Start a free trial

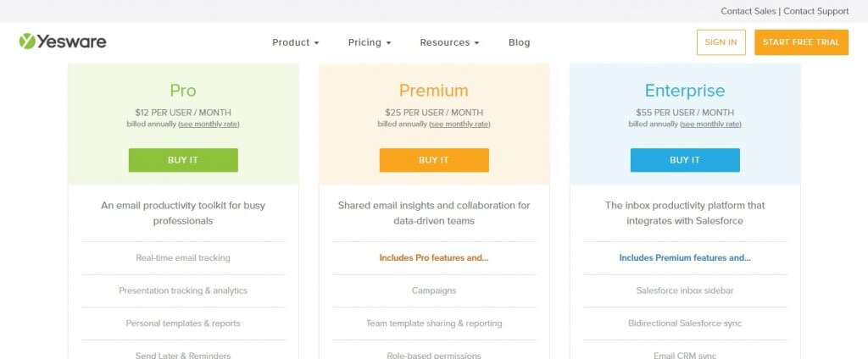tap(801, 42)
